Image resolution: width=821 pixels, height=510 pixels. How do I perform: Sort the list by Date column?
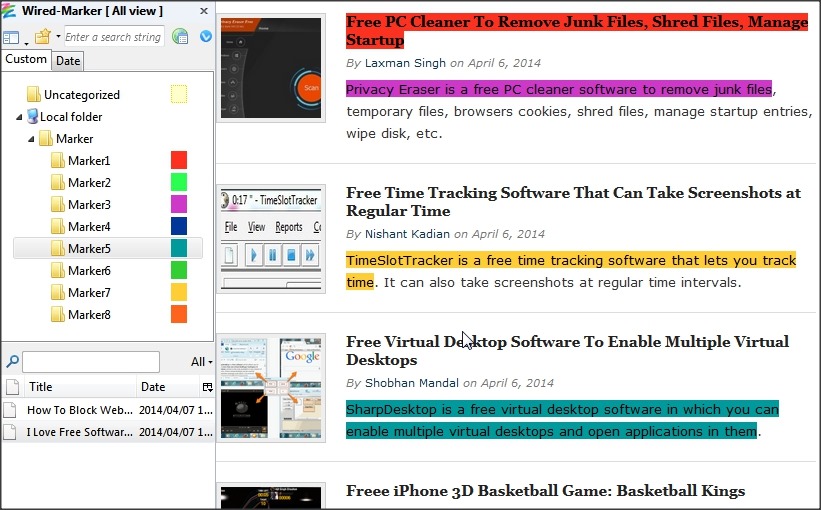(x=168, y=387)
